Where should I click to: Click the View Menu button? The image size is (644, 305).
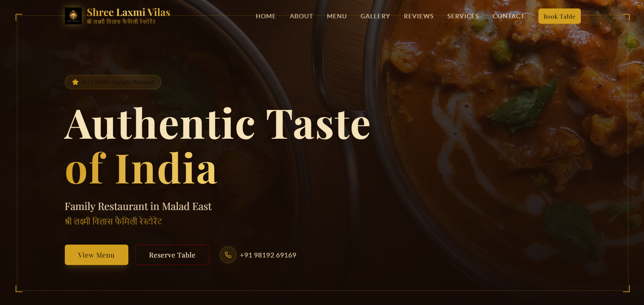(x=96, y=255)
